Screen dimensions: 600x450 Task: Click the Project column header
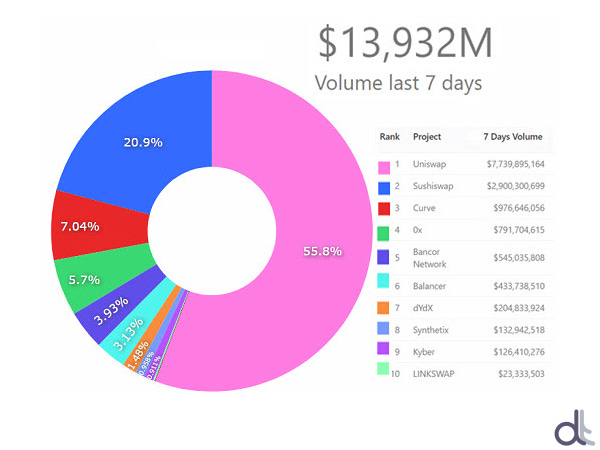click(x=427, y=137)
